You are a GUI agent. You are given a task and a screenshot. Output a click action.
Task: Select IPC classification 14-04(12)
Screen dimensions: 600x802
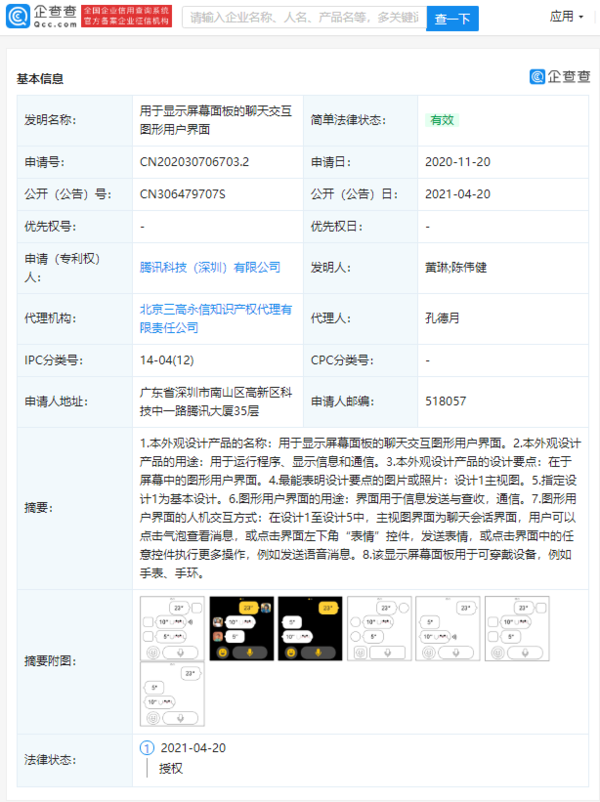(x=167, y=361)
